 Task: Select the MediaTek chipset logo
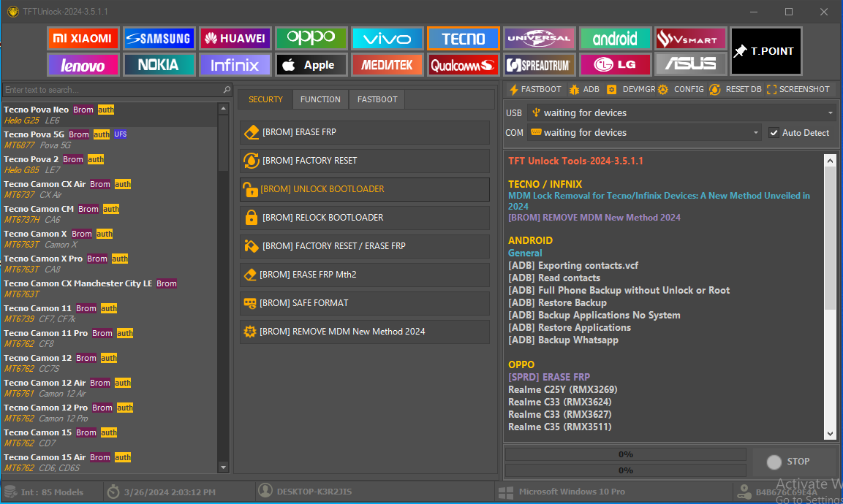point(387,65)
